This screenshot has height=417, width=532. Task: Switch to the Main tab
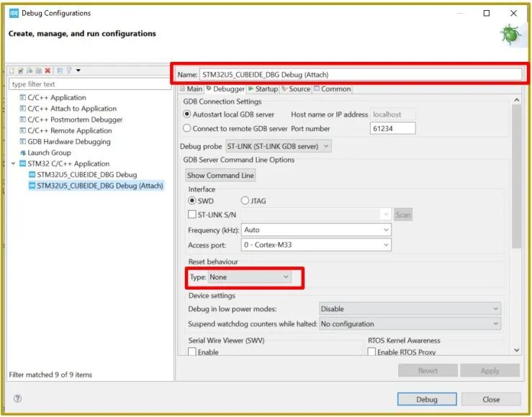click(191, 89)
